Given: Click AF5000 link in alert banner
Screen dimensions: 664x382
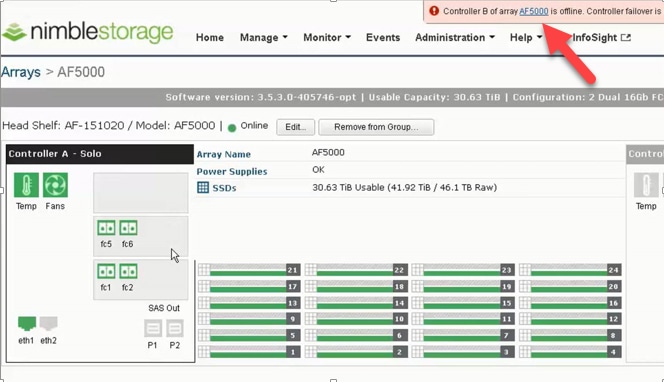Looking at the screenshot, I should [x=534, y=11].
